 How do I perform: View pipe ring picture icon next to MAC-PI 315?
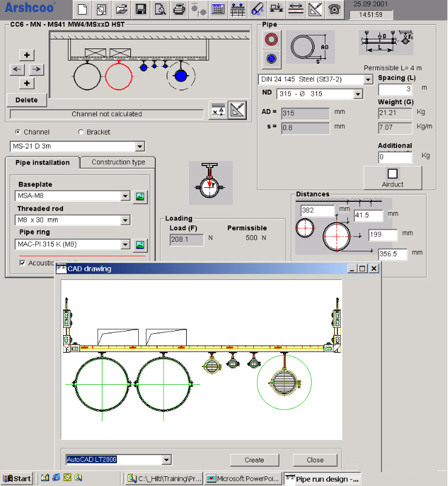(x=140, y=245)
